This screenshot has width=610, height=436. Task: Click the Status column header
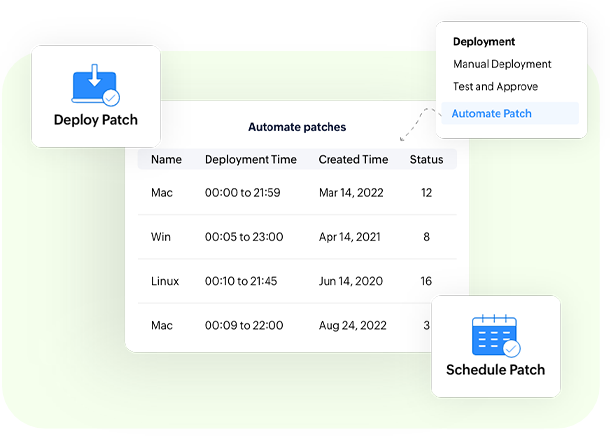click(427, 159)
